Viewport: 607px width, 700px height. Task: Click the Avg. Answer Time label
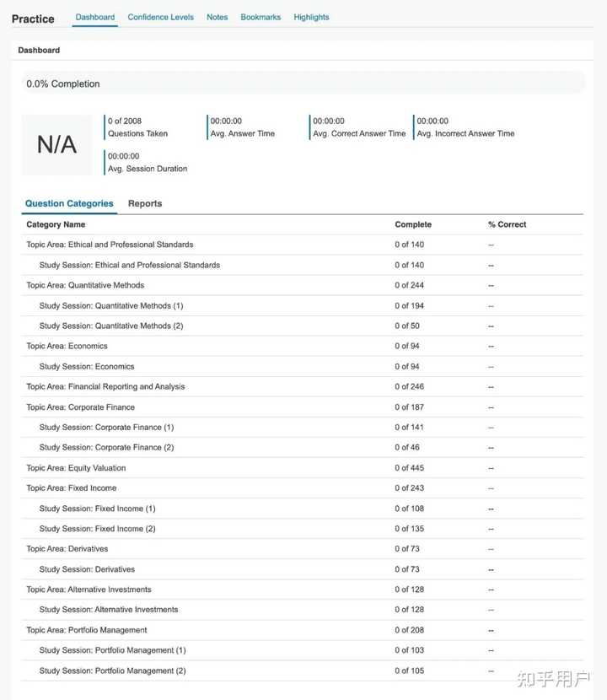(242, 133)
